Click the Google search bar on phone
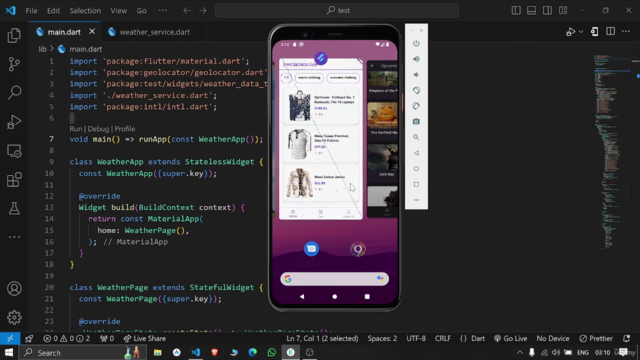Image resolution: width=640 pixels, height=360 pixels. coord(334,279)
